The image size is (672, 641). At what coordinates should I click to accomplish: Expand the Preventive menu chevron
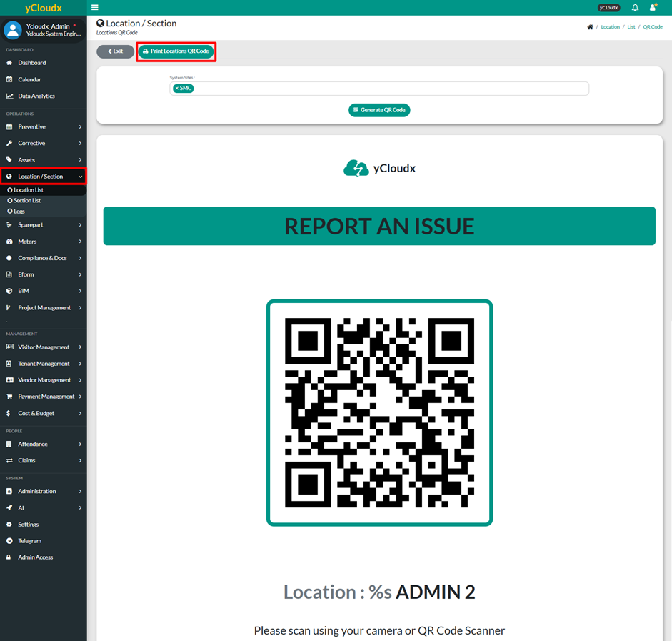tap(80, 127)
